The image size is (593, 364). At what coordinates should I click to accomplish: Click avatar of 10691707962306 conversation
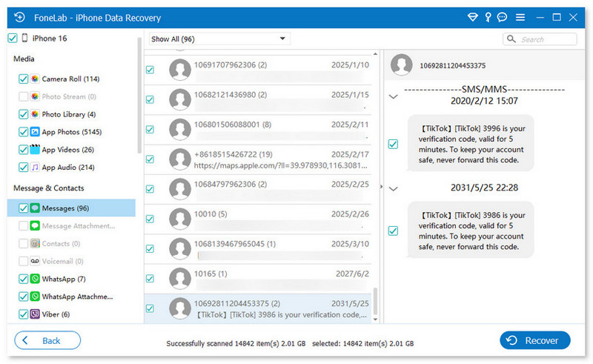[180, 70]
